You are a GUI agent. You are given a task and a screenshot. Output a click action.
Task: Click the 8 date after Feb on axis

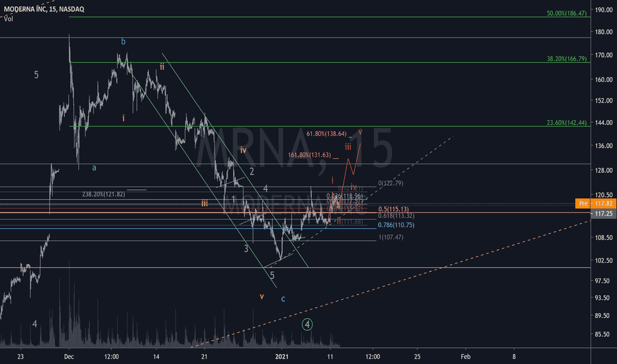tap(514, 357)
